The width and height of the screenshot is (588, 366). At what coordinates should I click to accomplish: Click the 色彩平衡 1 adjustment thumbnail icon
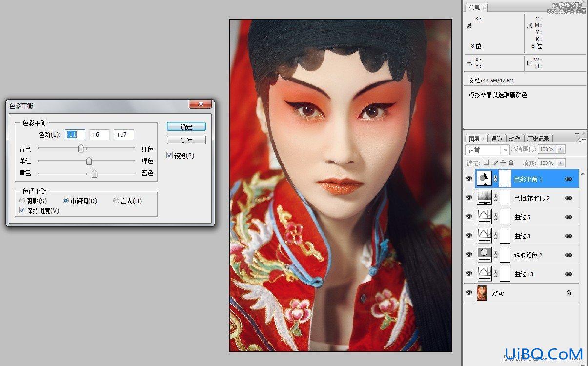coord(484,179)
